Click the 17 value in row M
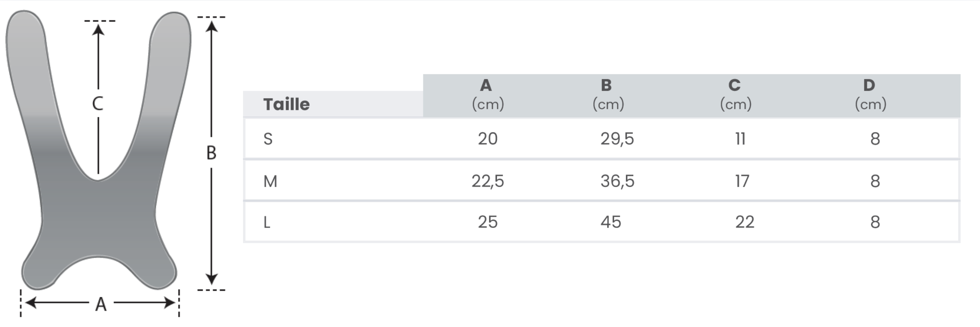The height and width of the screenshot is (327, 980). pyautogui.click(x=742, y=181)
